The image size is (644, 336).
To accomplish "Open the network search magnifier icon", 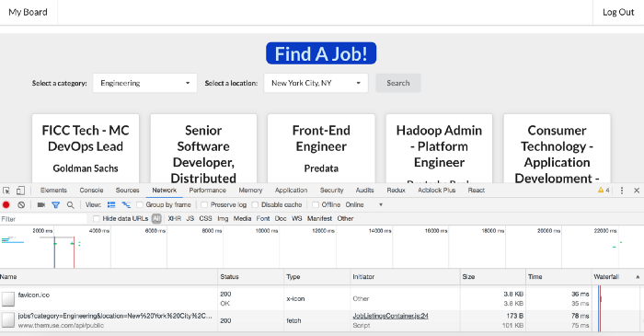I will pos(71,204).
